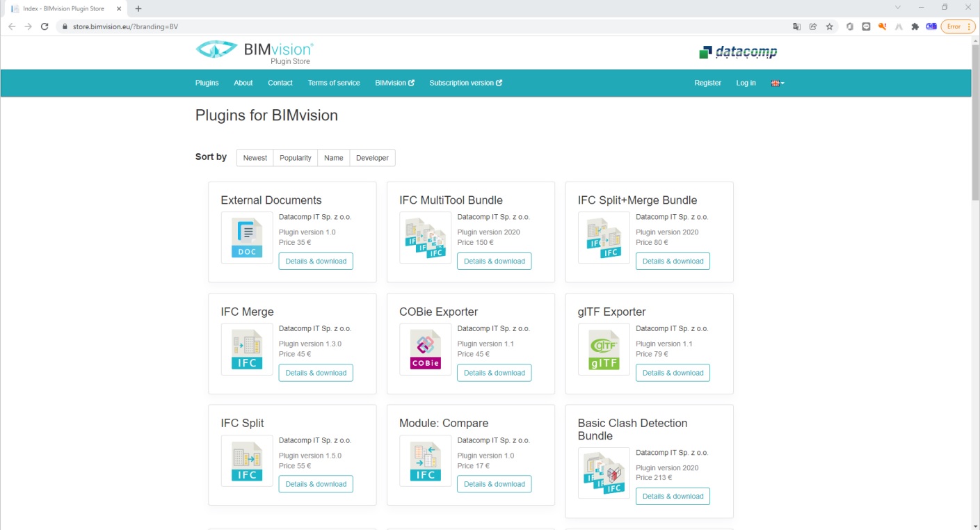Go forward using the browser forward arrow
The height and width of the screenshot is (530, 980).
pyautogui.click(x=28, y=26)
